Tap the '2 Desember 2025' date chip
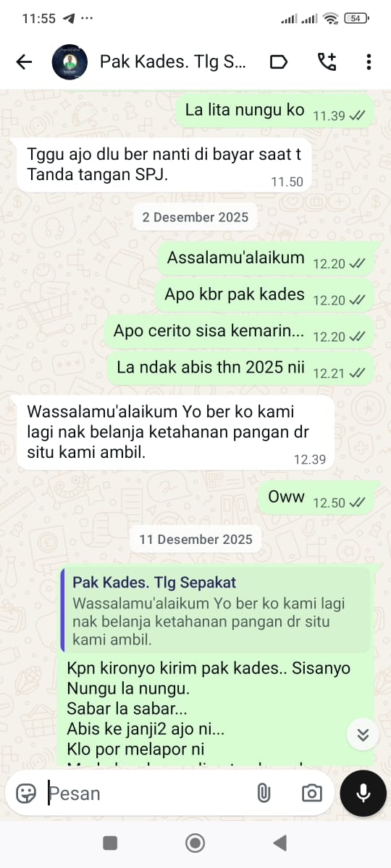The height and width of the screenshot is (868, 391). 195,217
